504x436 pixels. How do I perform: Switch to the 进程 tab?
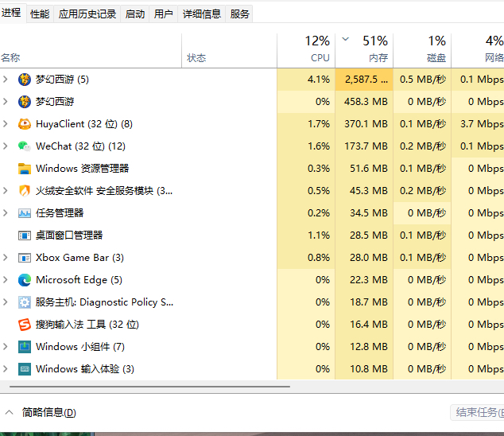(x=12, y=13)
